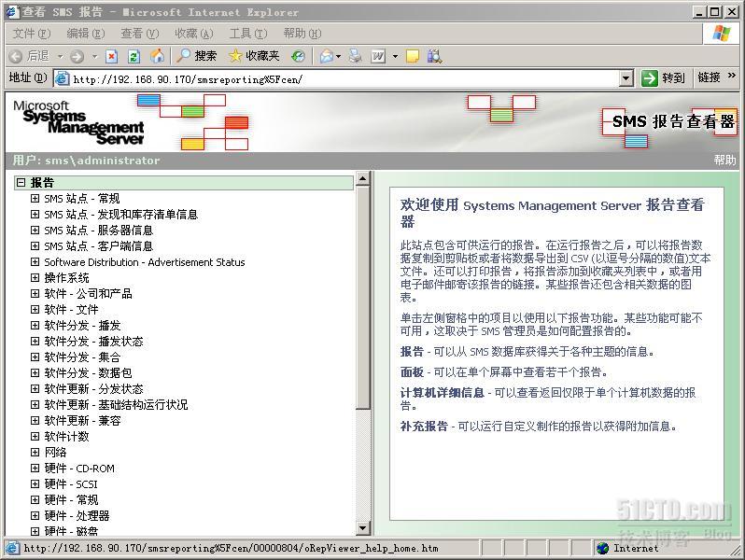Click the Edit with Word icon
Image resolution: width=745 pixels, height=560 pixels.
[x=378, y=57]
